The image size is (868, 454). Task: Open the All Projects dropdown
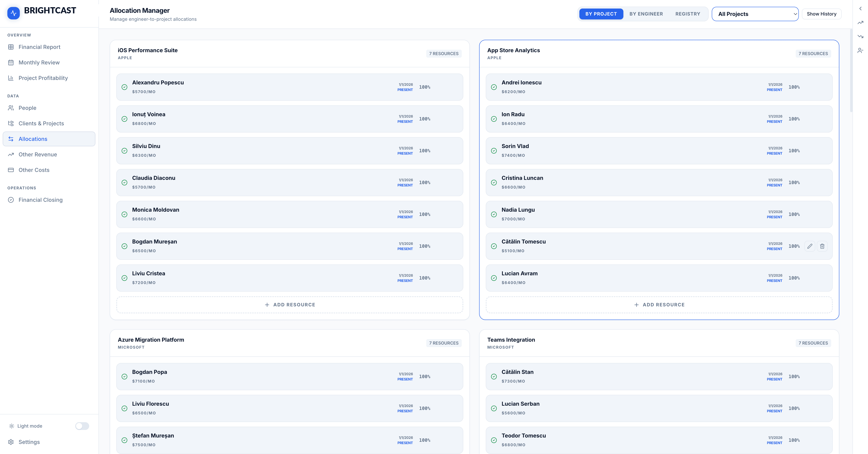coord(755,14)
